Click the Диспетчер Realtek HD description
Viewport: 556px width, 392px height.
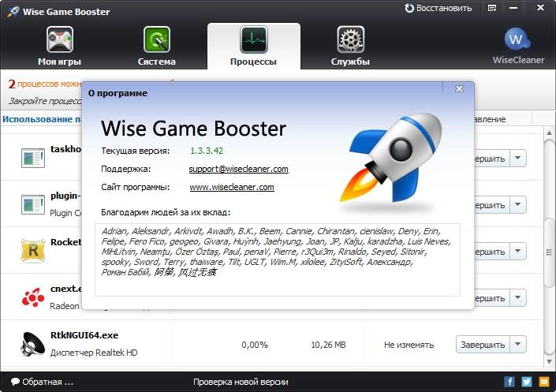coord(94,353)
